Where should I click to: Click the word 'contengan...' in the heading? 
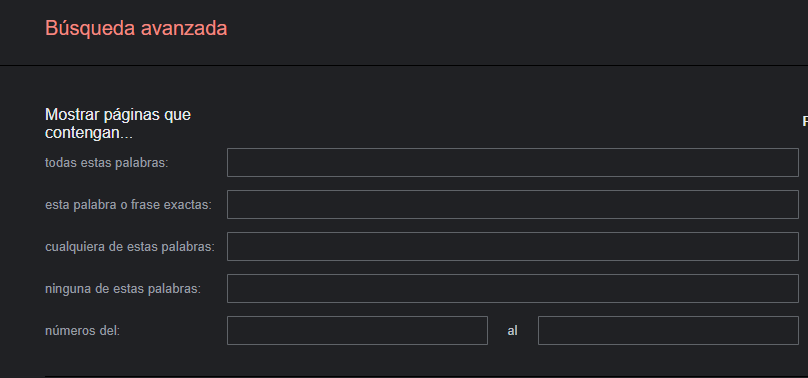click(89, 133)
